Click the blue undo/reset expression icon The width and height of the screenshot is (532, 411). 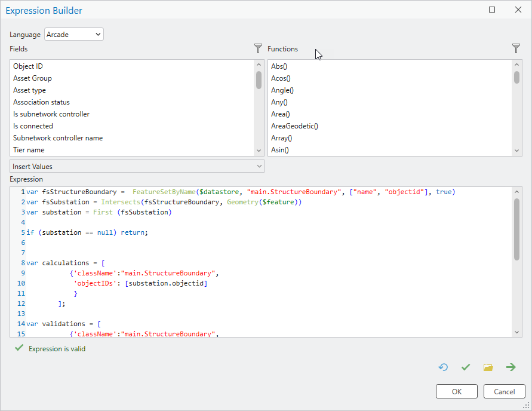click(x=443, y=367)
